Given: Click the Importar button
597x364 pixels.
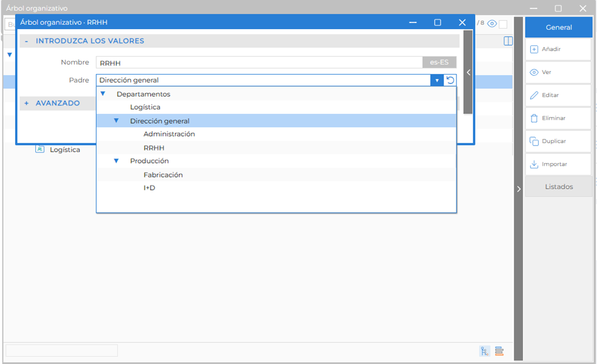Looking at the screenshot, I should coord(558,165).
